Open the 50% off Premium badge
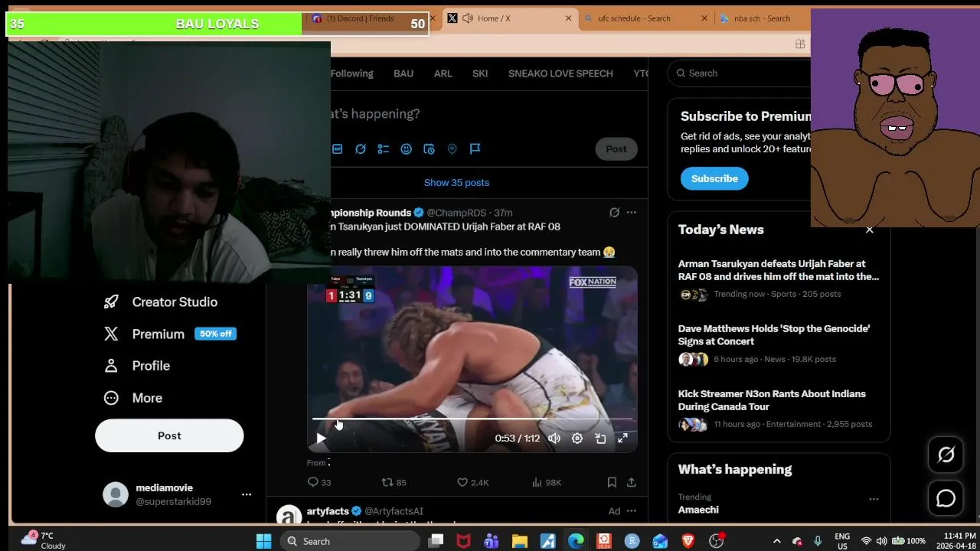This screenshot has width=980, height=551. point(215,334)
